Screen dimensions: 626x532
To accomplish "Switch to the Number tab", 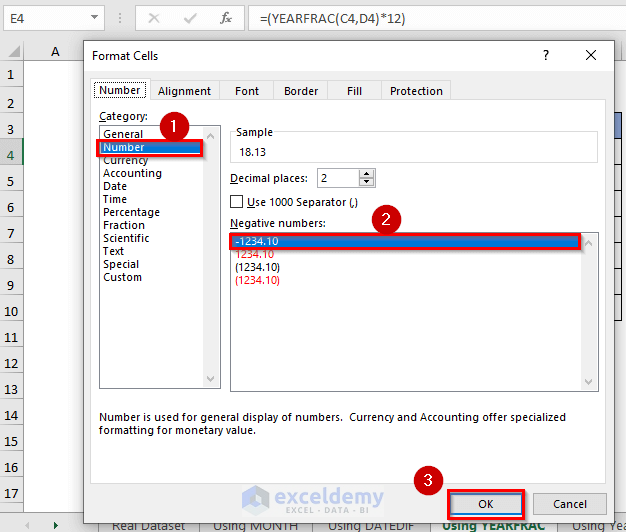I will click(x=120, y=90).
